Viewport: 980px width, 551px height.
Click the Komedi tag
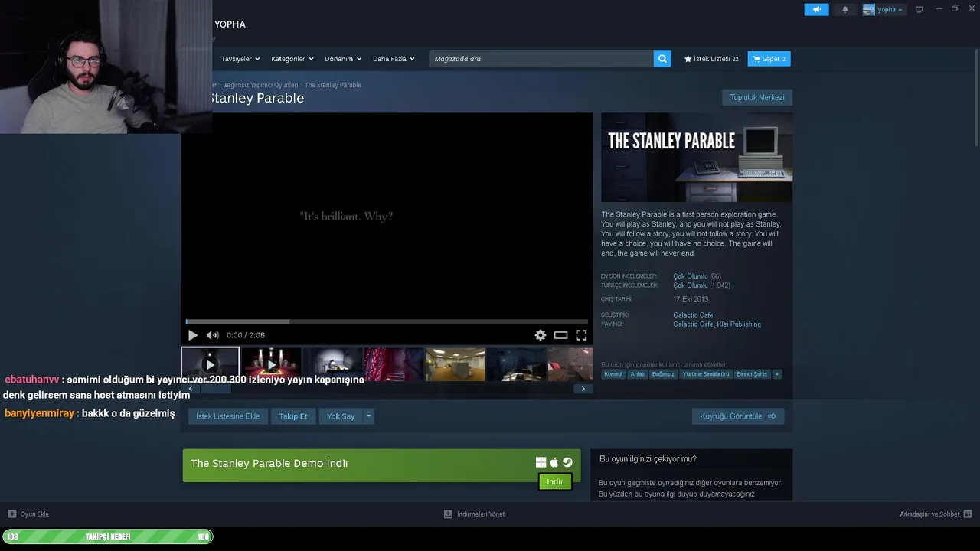(613, 374)
